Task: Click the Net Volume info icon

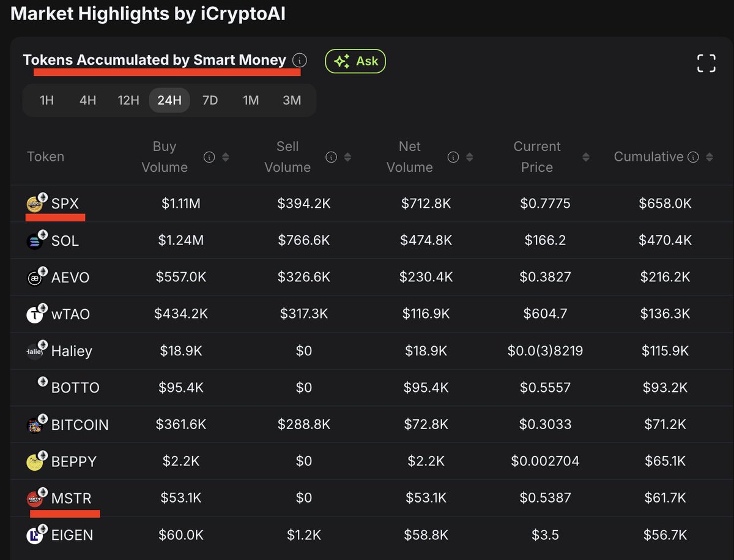Action: pos(453,157)
